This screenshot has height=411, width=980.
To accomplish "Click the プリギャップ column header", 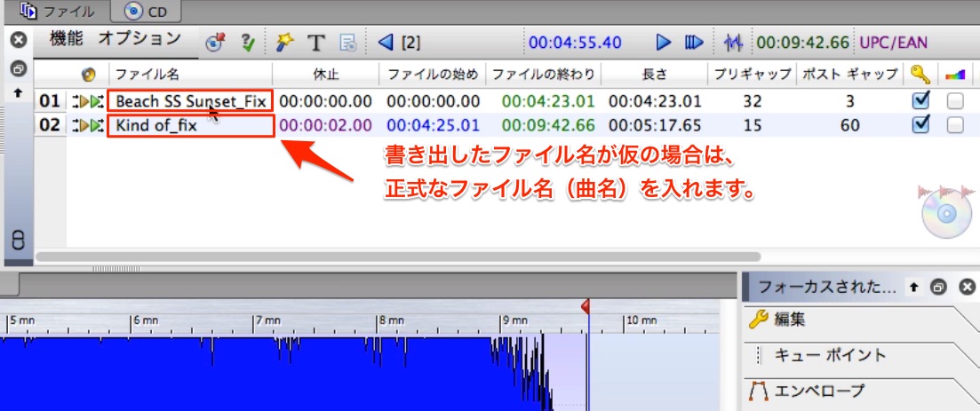I will click(753, 75).
